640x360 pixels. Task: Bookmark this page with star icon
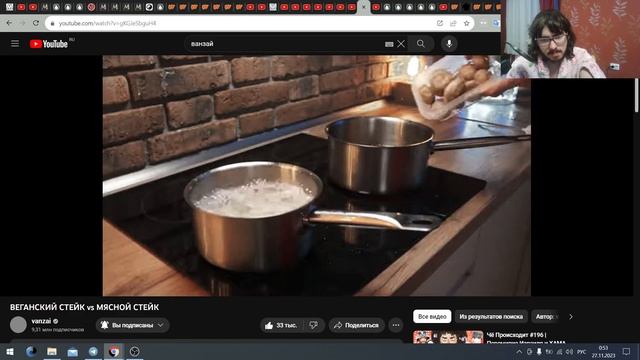[467, 23]
